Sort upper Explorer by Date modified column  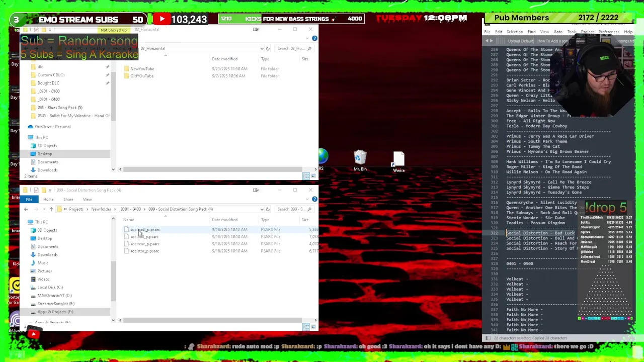click(x=224, y=59)
